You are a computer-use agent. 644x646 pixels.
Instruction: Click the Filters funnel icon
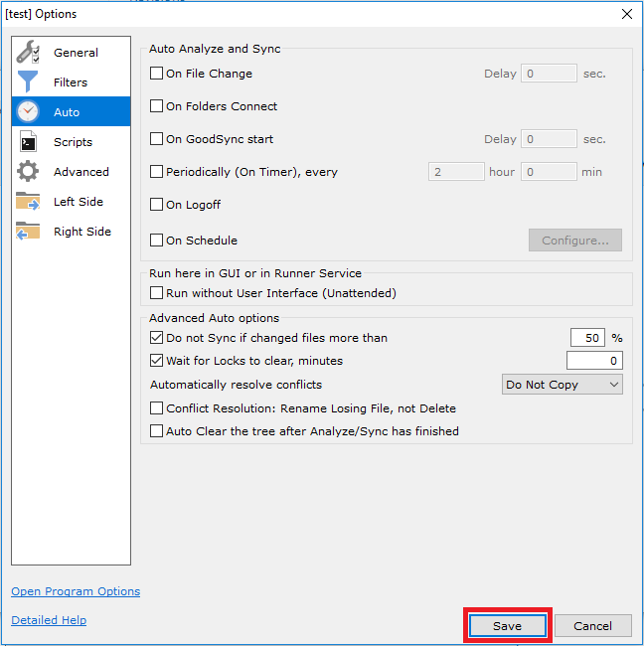click(x=28, y=82)
